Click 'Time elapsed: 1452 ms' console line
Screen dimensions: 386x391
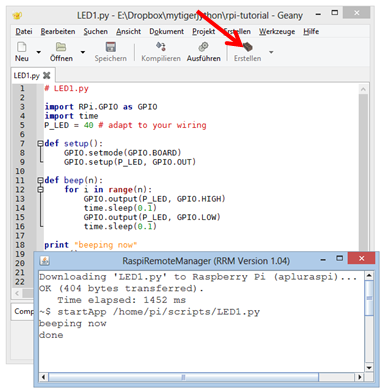point(122,300)
